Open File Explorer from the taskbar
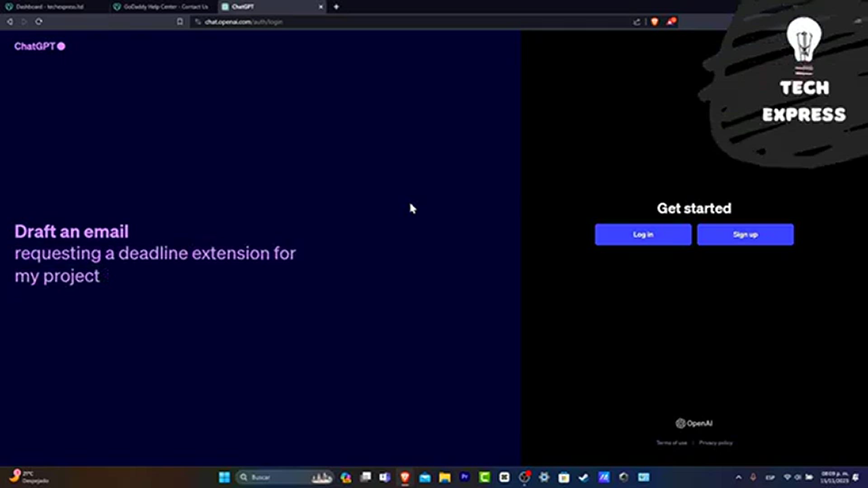Screen dimensions: 868x488 point(445,477)
